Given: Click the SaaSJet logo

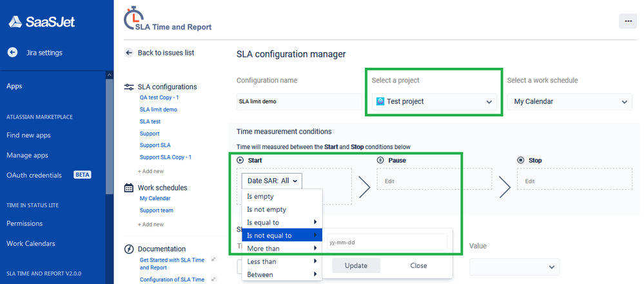Looking at the screenshot, I should point(42,21).
